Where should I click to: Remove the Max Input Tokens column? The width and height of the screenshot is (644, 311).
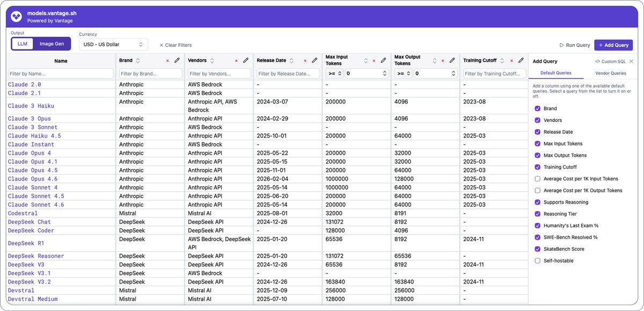tap(374, 61)
